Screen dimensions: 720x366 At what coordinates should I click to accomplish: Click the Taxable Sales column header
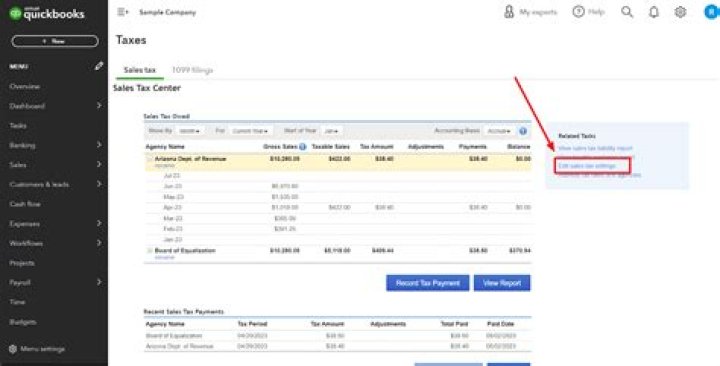(x=331, y=147)
